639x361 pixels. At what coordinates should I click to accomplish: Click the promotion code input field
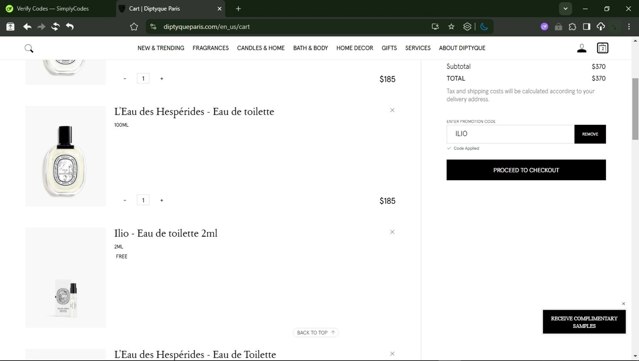pos(510,134)
